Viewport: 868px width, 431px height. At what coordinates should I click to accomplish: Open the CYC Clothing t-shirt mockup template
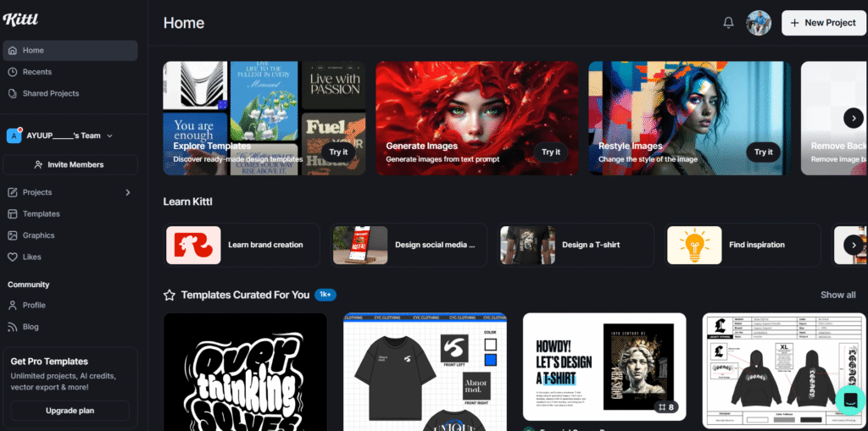pos(426,372)
